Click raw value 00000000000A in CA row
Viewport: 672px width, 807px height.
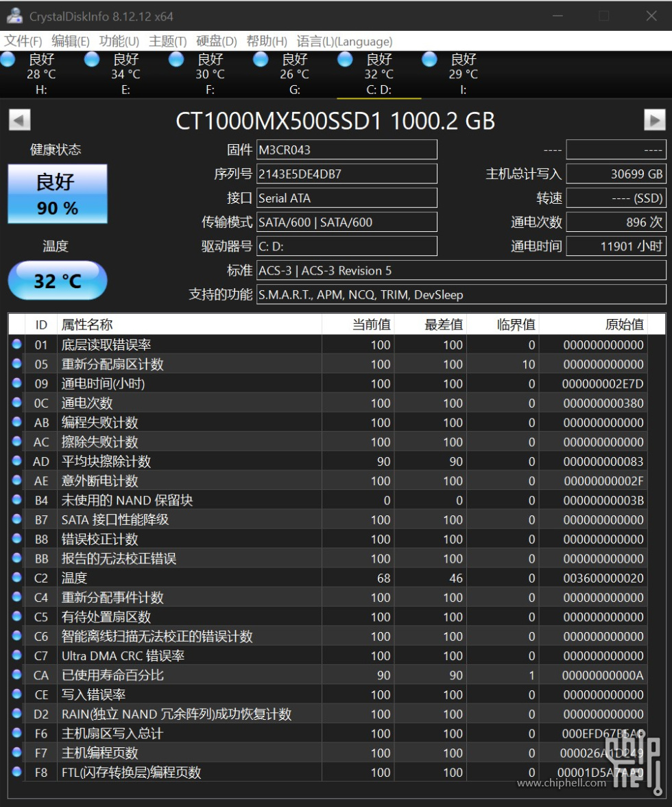click(x=603, y=675)
